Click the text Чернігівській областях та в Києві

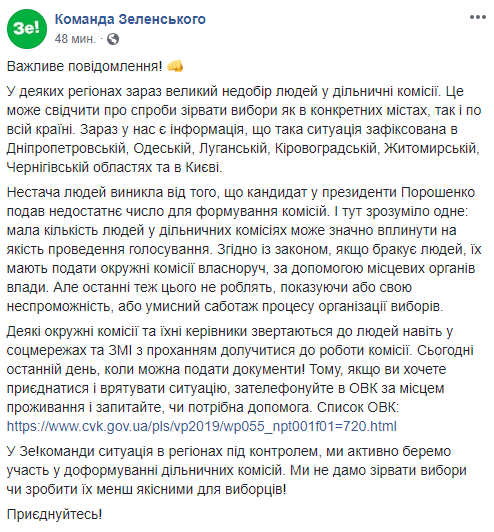point(114,168)
